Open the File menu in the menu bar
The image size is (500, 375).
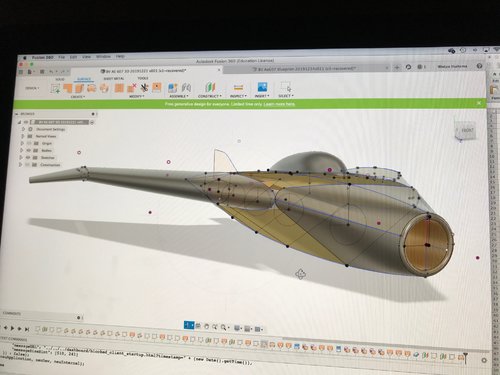tap(62, 57)
